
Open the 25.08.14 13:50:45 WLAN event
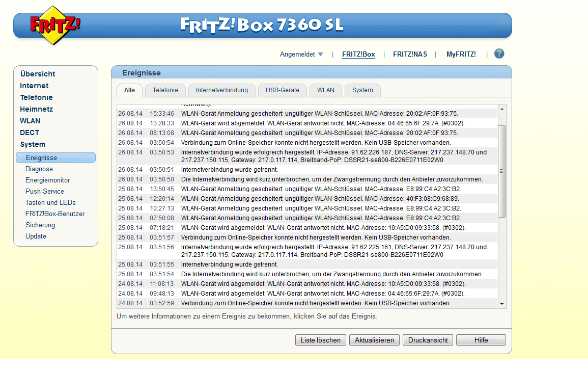[x=307, y=189]
